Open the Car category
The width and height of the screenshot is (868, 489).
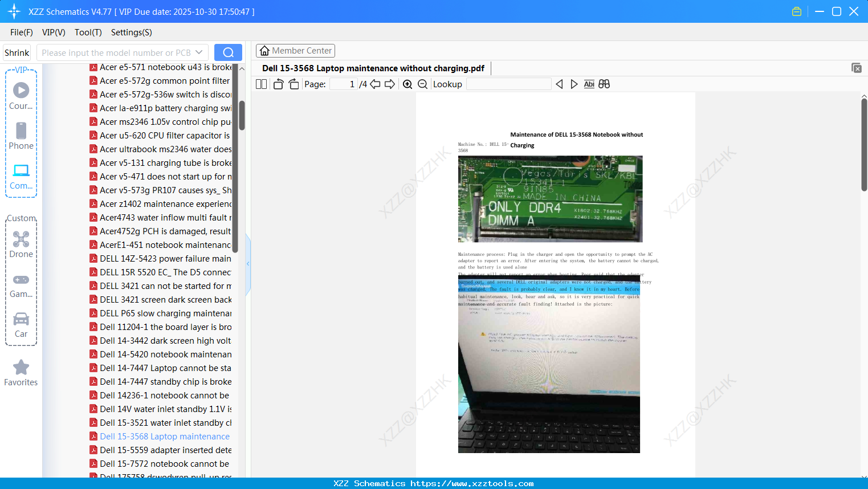(x=21, y=325)
